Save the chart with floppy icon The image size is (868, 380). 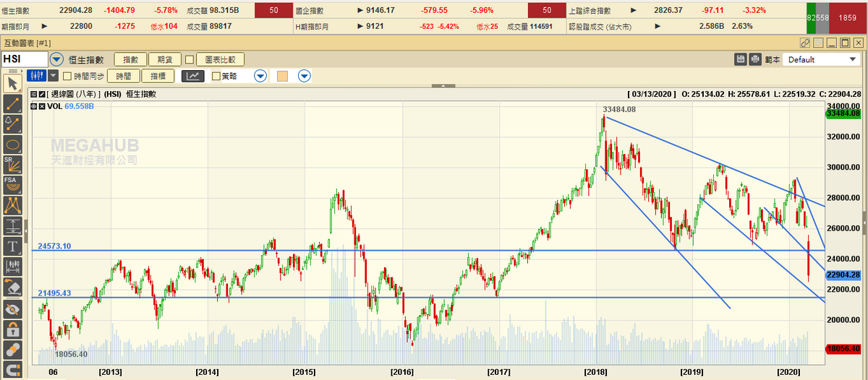click(741, 59)
